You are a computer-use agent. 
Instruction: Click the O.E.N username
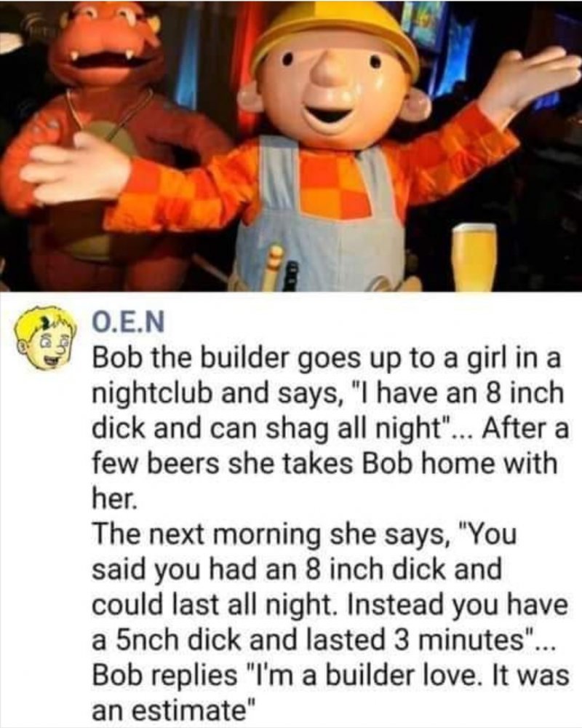[x=129, y=323]
